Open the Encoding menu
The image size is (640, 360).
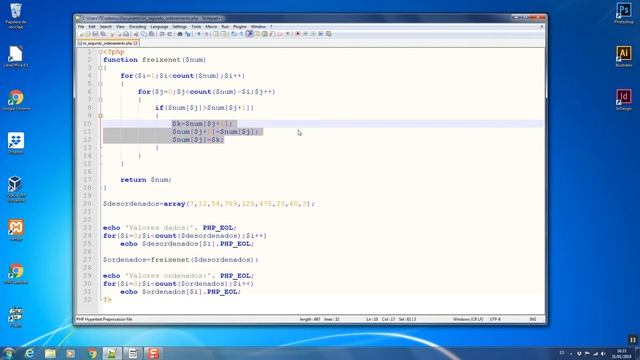(138, 27)
